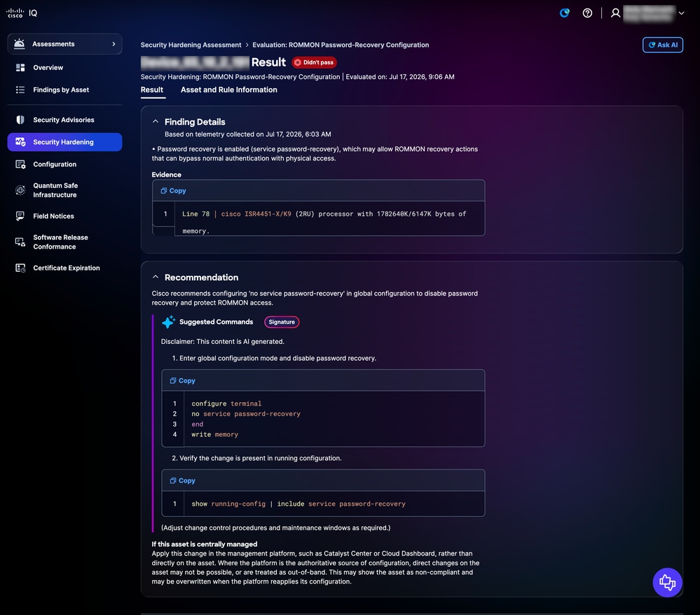Screen dimensions: 700x615
Task: Expand the Assessments menu chevron
Action: [114, 43]
